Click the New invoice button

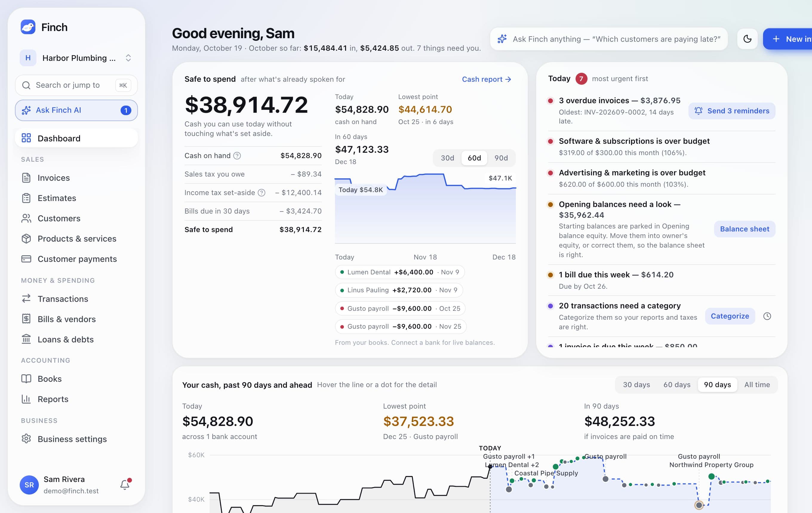[x=788, y=39]
